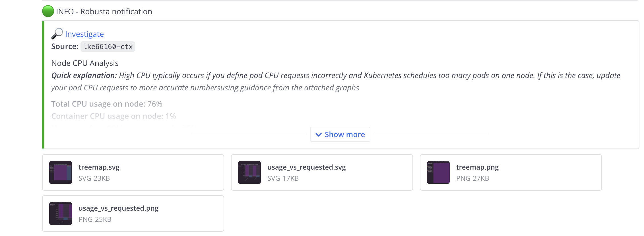The image size is (644, 236).
Task: Click the green INFO status circle
Action: point(48,11)
